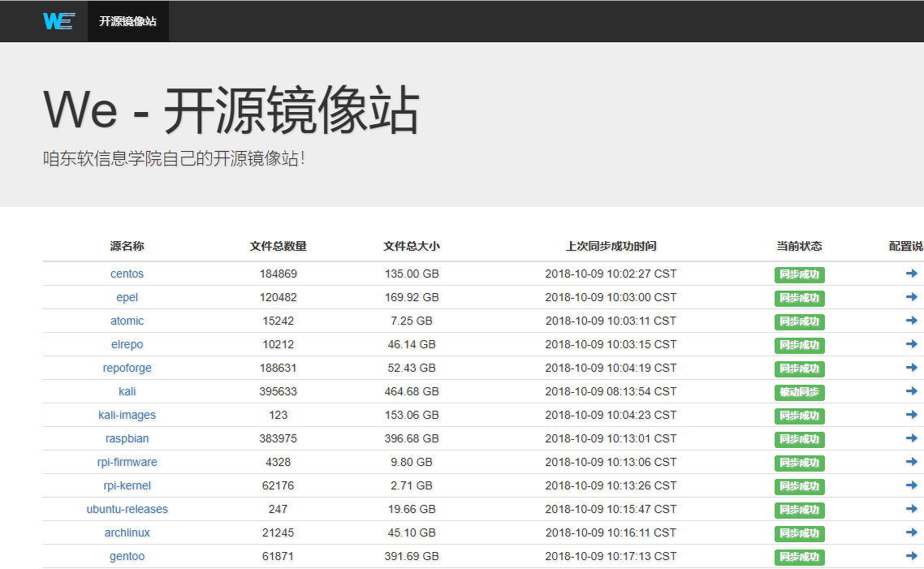Open the centos mirror link
Image resolution: width=924 pixels, height=569 pixels.
[127, 274]
